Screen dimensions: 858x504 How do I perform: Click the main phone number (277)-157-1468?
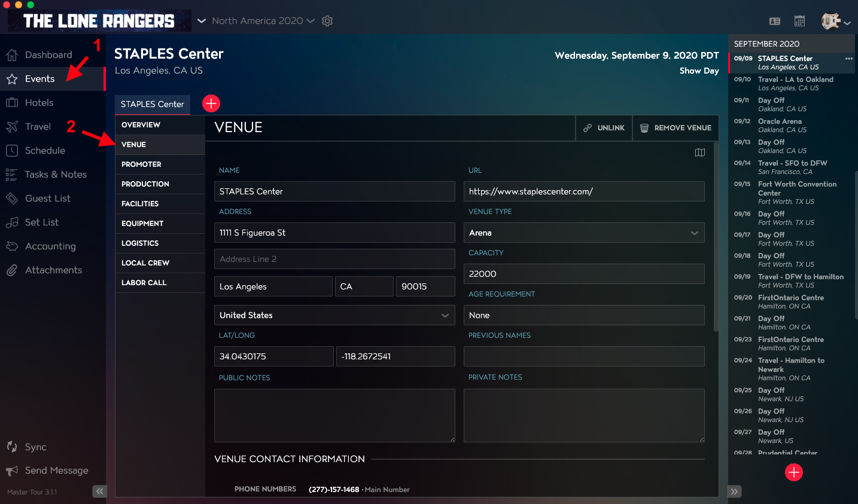tap(334, 490)
